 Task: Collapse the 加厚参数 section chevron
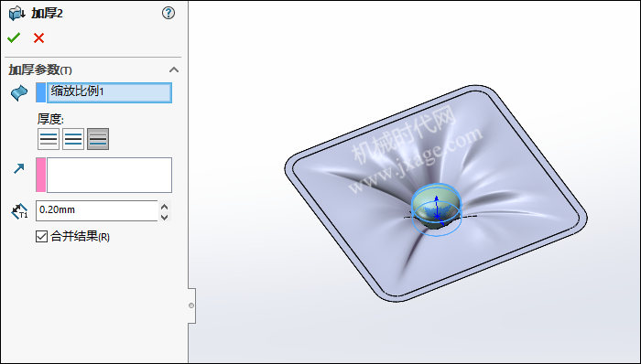(x=174, y=70)
